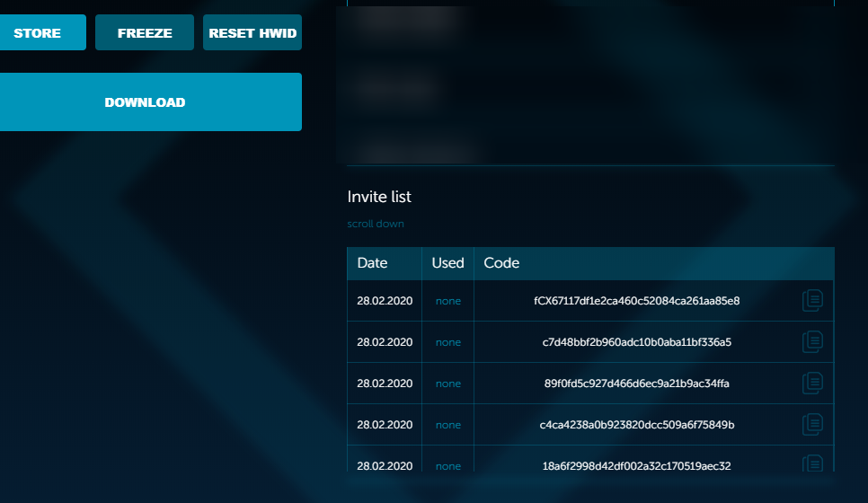This screenshot has width=868, height=503.
Task: Click the Date column header
Action: coord(373,263)
